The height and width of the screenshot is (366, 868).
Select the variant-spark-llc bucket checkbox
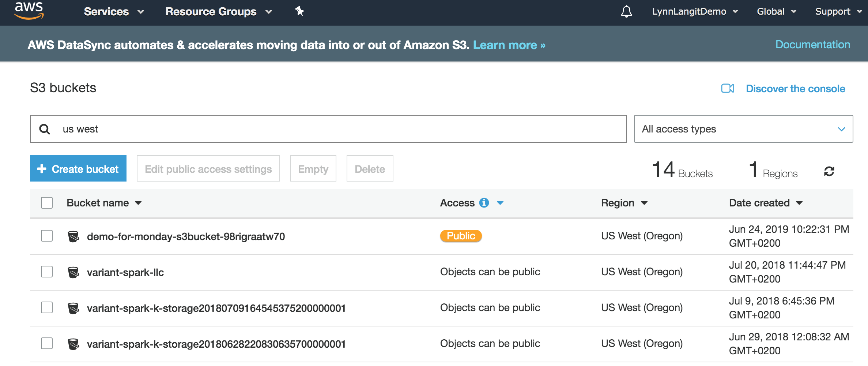click(47, 272)
